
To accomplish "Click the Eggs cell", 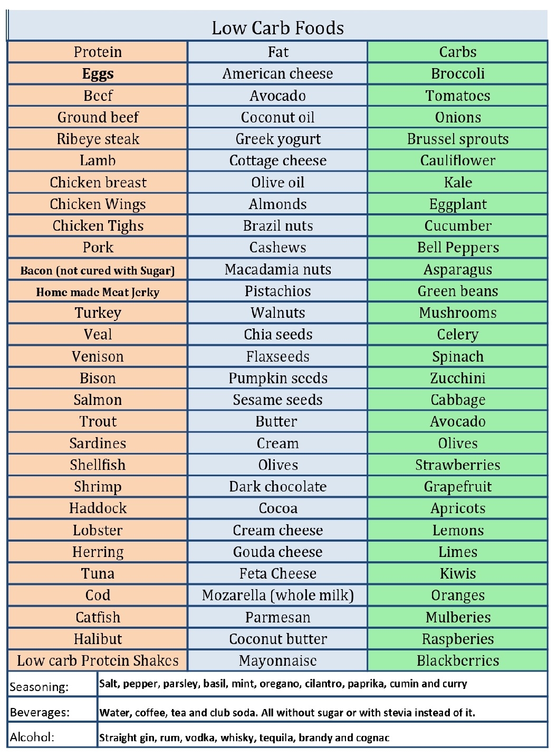I will (98, 73).
